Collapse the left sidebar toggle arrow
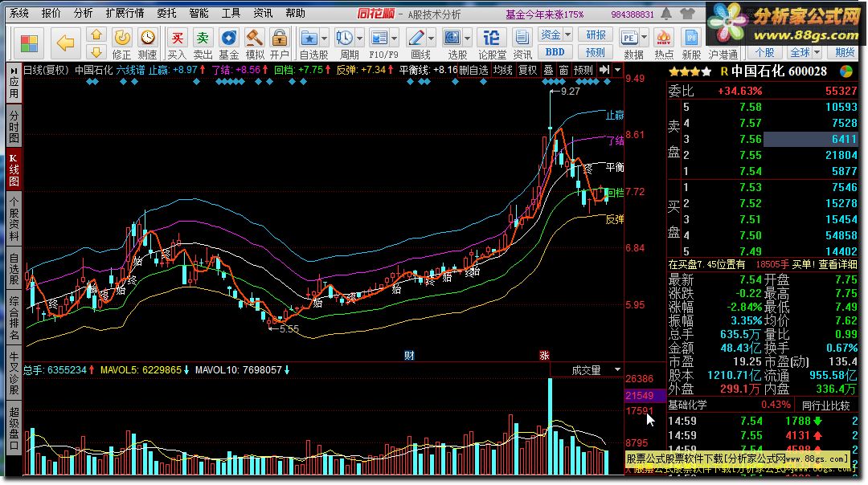Image resolution: width=868 pixels, height=485 pixels. [14, 70]
